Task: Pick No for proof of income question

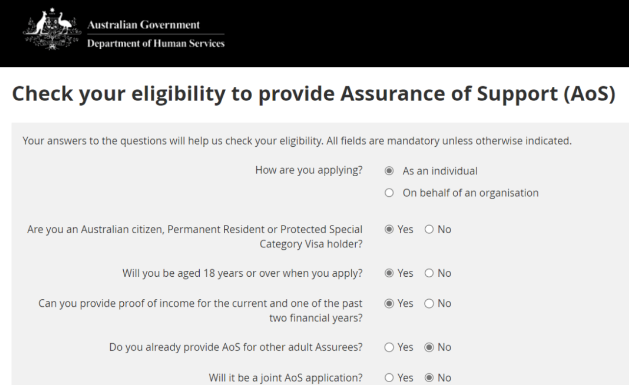Action: (x=429, y=303)
